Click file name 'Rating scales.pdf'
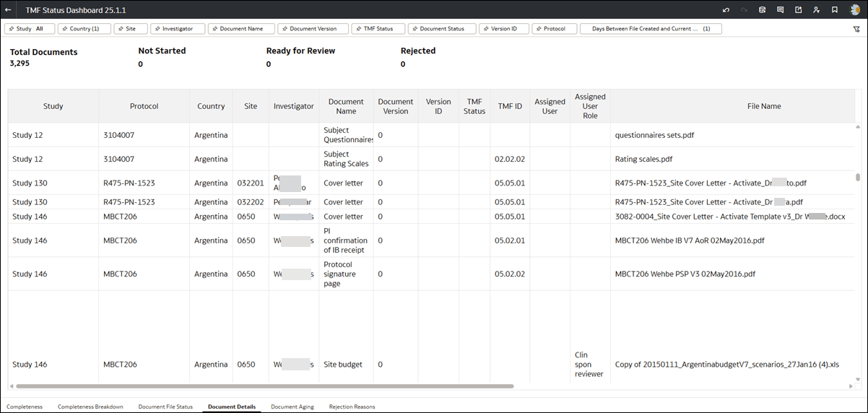 coord(643,159)
